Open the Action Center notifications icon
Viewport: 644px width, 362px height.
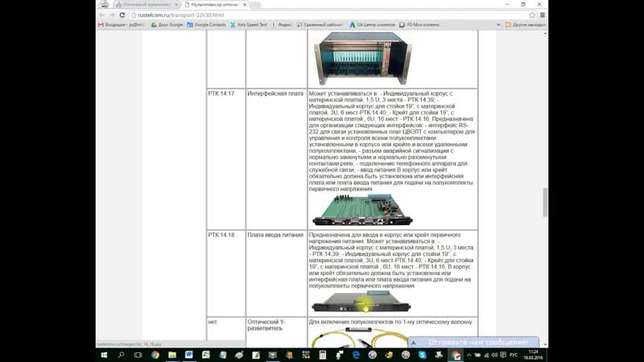[x=503, y=355]
